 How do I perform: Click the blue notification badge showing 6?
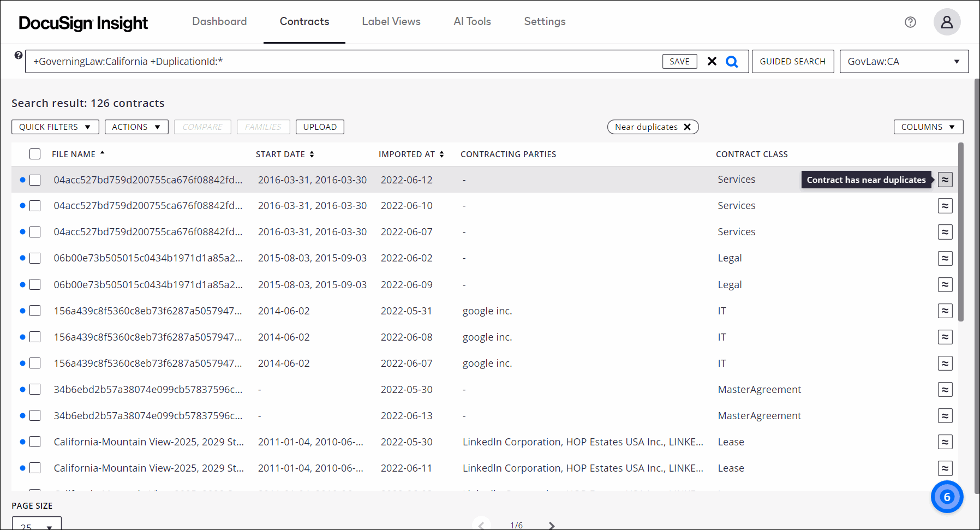tap(947, 497)
